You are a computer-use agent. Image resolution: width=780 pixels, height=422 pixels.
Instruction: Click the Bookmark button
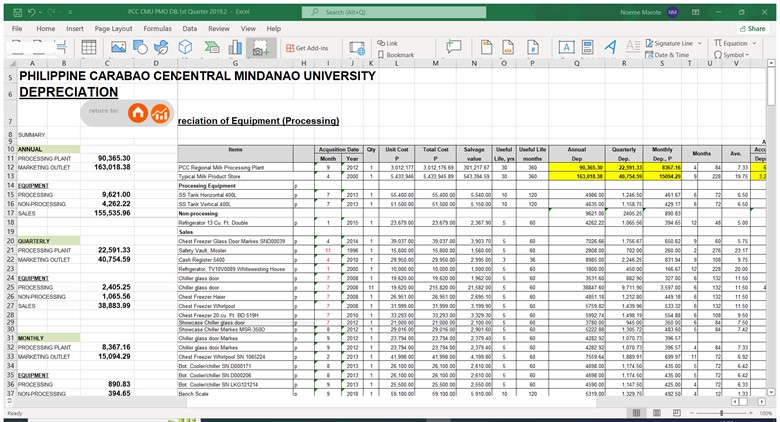pos(396,55)
